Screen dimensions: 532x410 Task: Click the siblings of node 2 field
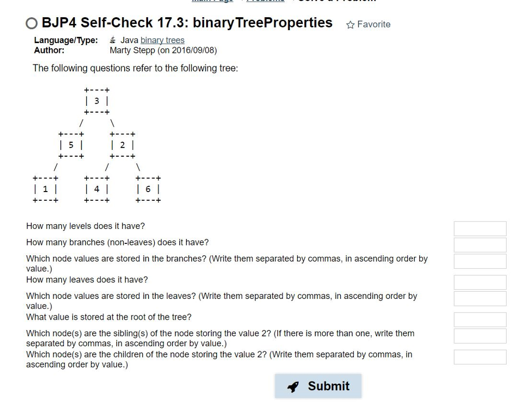point(480,336)
